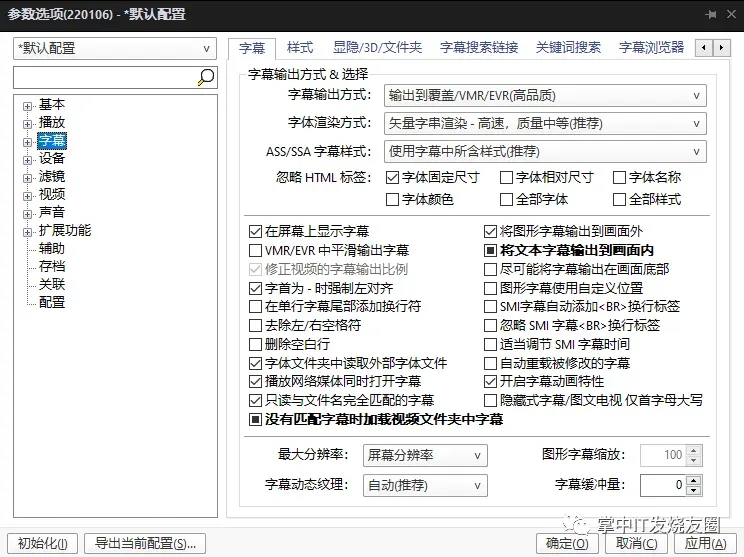Open the ASS/SSA 字幕样式 dropdown
This screenshot has height=557, width=744.
[545, 152]
